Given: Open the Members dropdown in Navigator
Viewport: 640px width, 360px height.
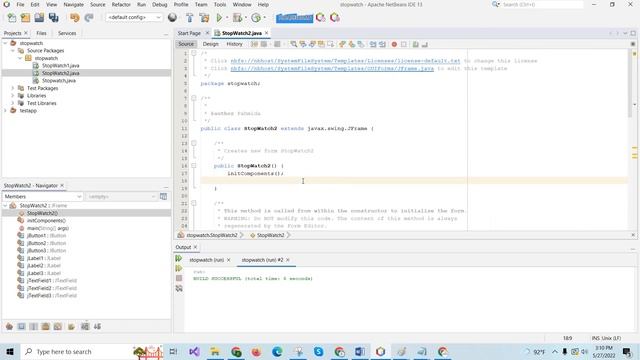Looking at the screenshot, I should pos(43,197).
